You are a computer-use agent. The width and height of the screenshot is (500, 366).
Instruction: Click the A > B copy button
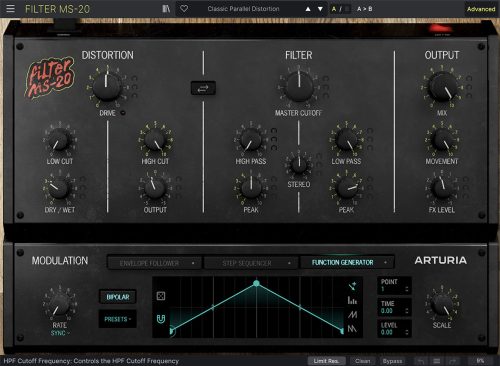[364, 9]
